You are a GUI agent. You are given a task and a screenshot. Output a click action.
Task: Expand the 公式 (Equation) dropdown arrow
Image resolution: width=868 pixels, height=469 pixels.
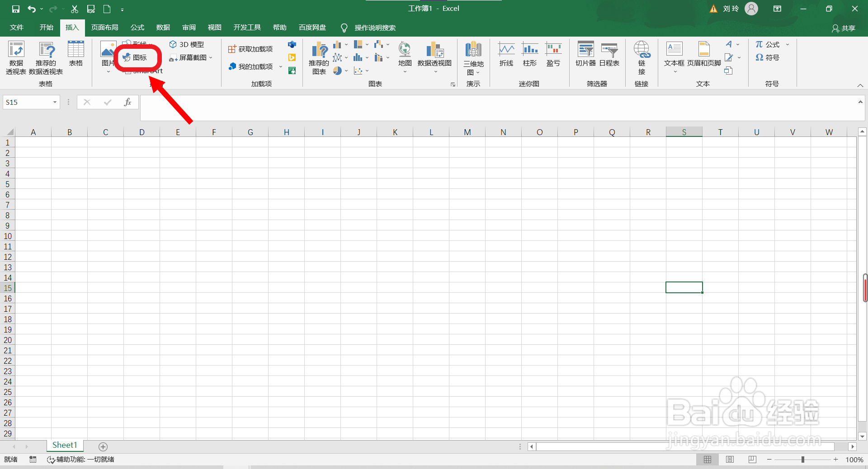tap(788, 44)
